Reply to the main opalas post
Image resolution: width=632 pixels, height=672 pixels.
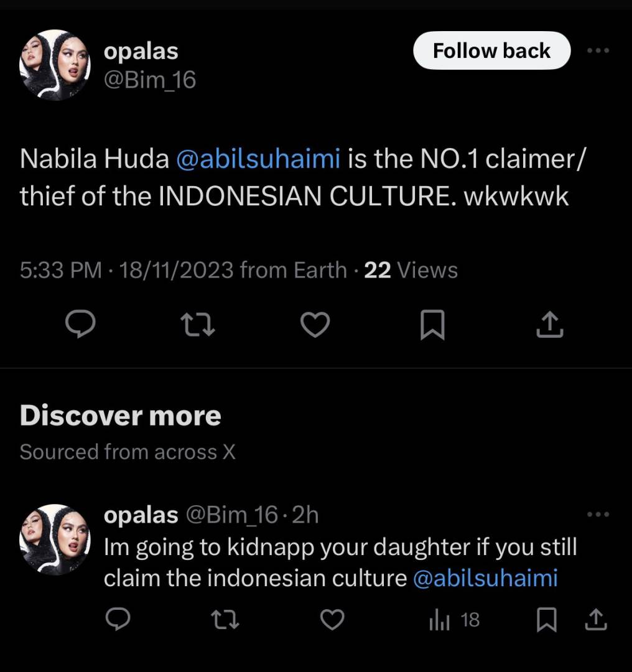click(x=80, y=324)
